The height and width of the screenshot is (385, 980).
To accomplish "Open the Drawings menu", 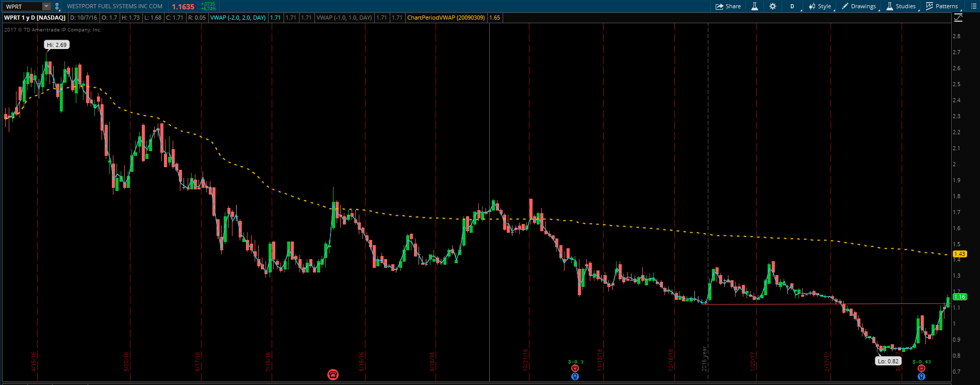I will tap(859, 6).
